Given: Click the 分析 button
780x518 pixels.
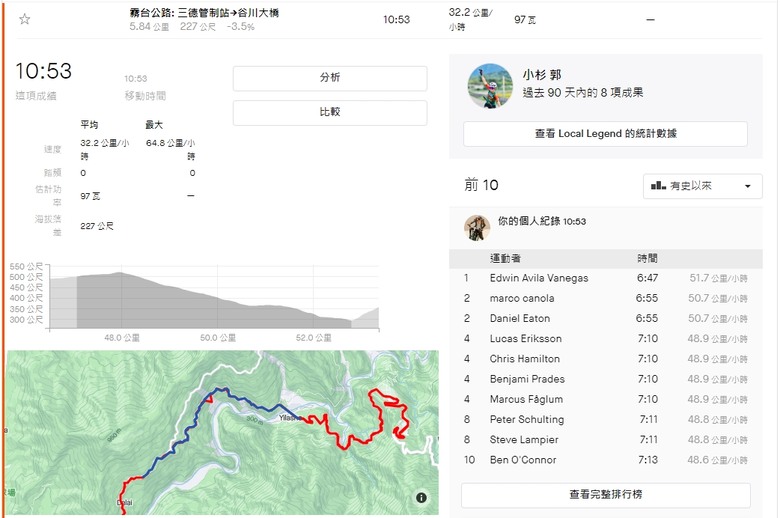Looking at the screenshot, I should (330, 78).
